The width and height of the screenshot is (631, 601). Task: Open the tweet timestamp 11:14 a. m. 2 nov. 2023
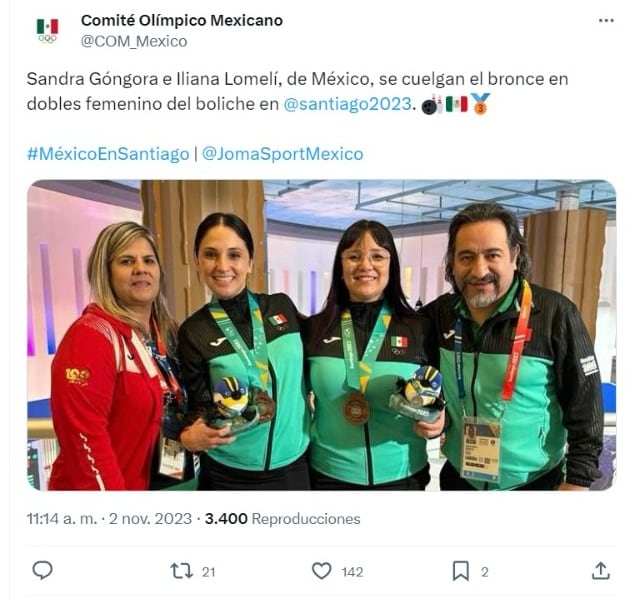point(109,518)
